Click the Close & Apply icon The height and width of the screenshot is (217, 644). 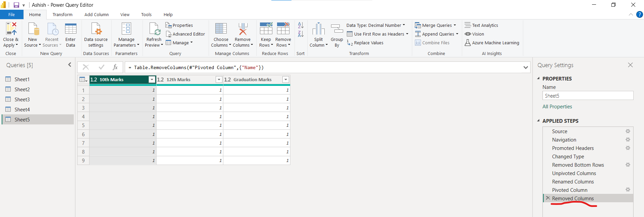click(11, 29)
